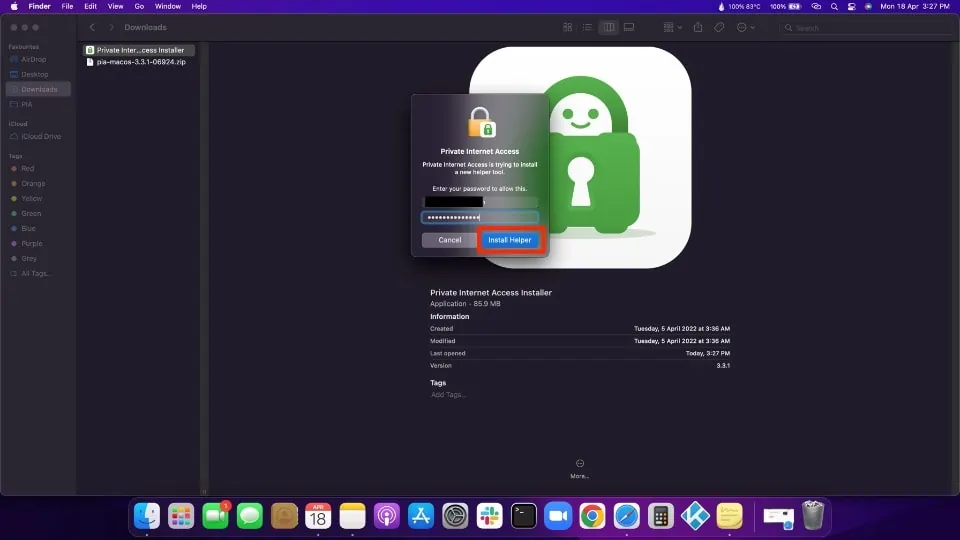This screenshot has width=960, height=540.
Task: Open Spotlight search in menu bar
Action: tap(834, 7)
